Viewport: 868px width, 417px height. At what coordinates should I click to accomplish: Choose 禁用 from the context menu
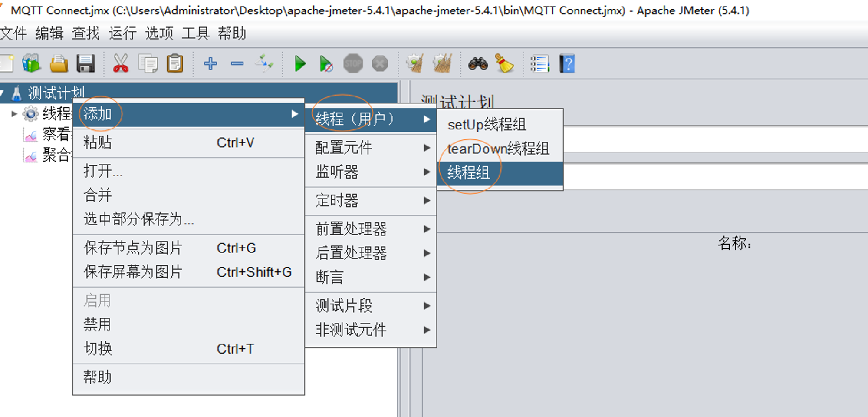pos(189,324)
